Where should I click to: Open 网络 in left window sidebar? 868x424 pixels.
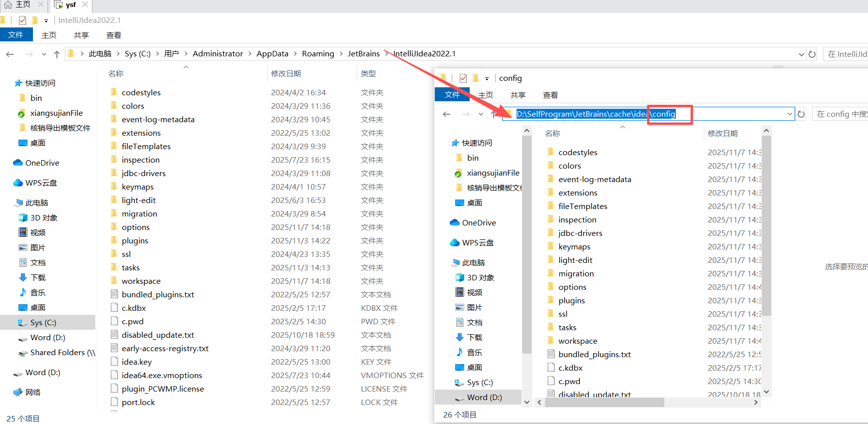[27, 392]
